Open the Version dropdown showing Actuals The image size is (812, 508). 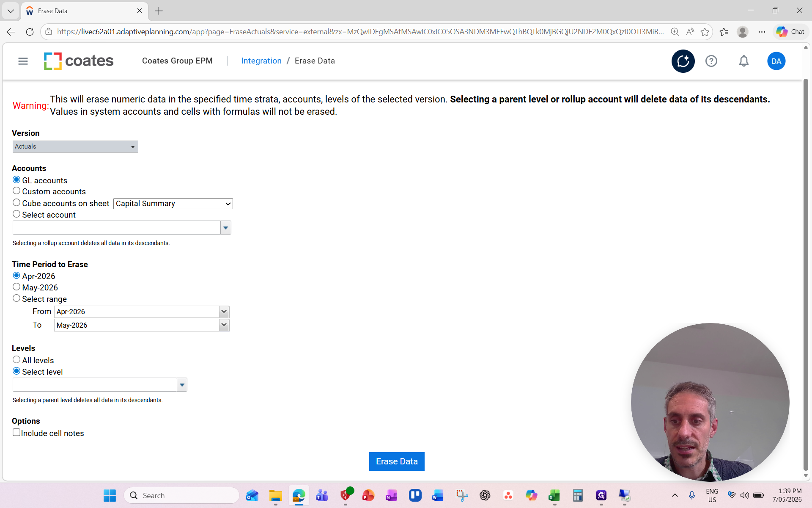75,146
